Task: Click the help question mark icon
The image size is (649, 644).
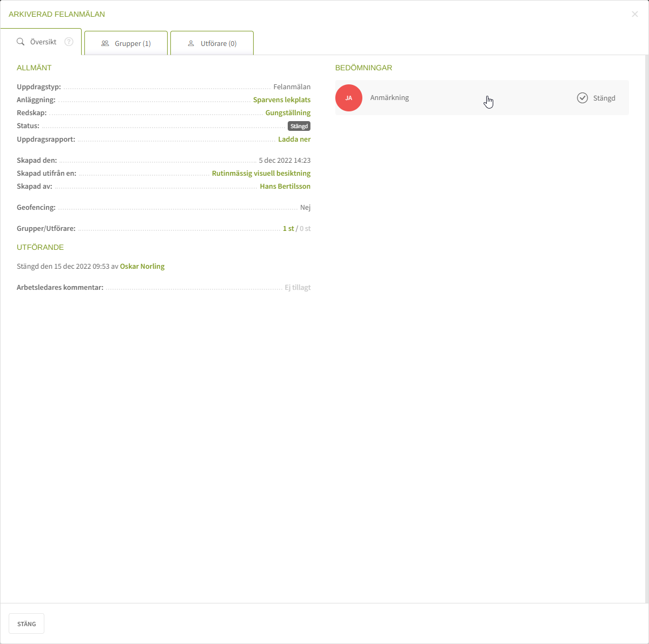Action: [69, 42]
